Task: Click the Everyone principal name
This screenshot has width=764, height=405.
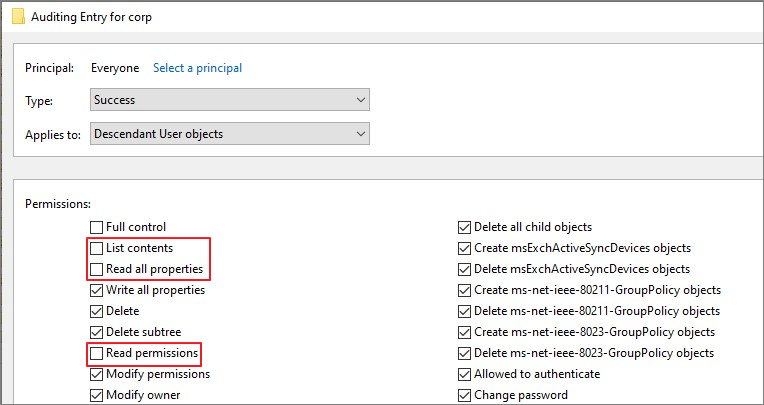Action: point(115,68)
